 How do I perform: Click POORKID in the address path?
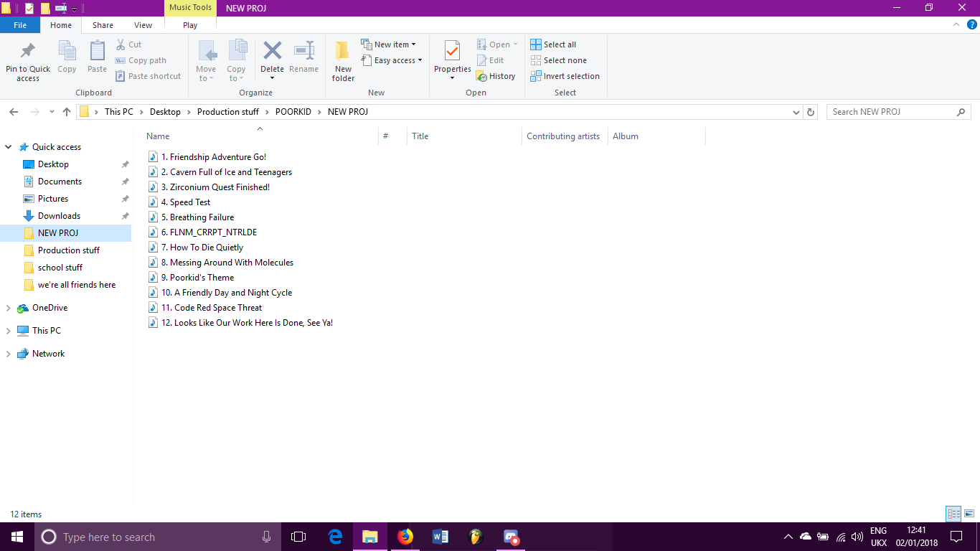[x=293, y=112]
